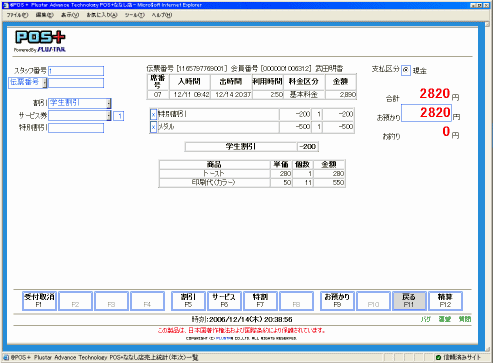Click the empty F4 button
This screenshot has height=363, width=493.
point(147,301)
